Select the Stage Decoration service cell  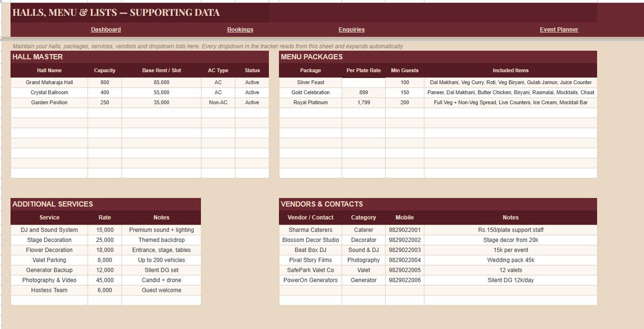click(49, 240)
